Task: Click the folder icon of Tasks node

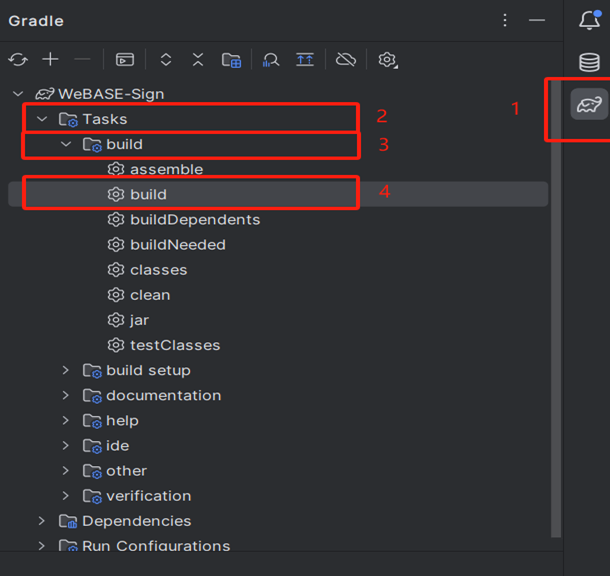Action: pos(68,119)
